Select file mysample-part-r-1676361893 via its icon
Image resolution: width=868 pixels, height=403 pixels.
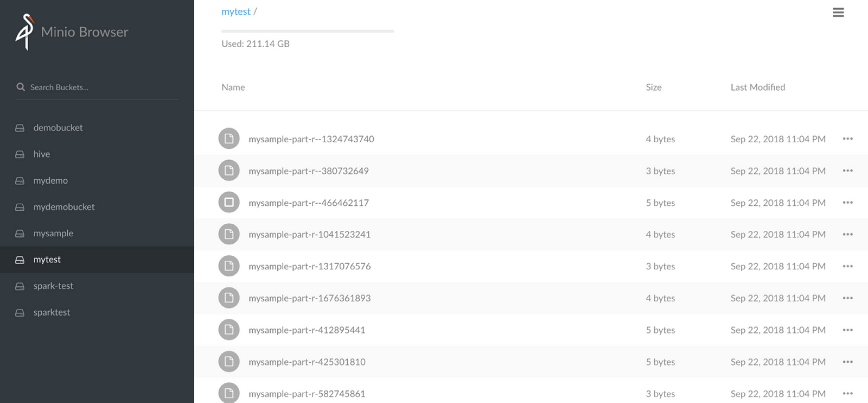tap(229, 298)
